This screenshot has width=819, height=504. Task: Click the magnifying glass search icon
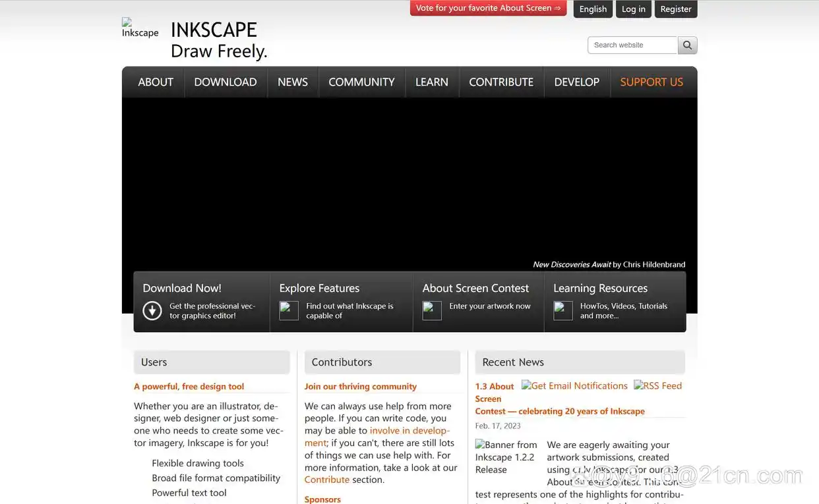[687, 45]
